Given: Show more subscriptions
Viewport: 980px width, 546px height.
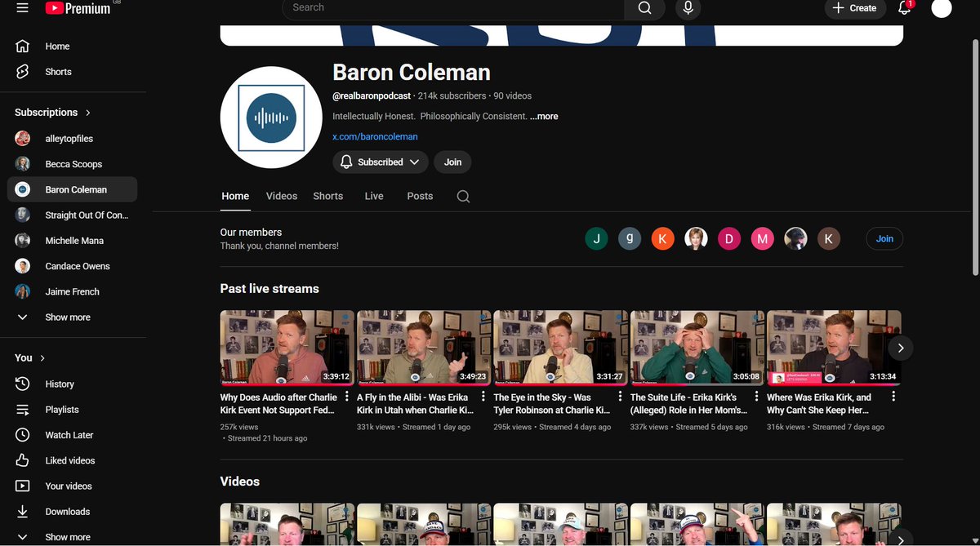Looking at the screenshot, I should pyautogui.click(x=73, y=317).
